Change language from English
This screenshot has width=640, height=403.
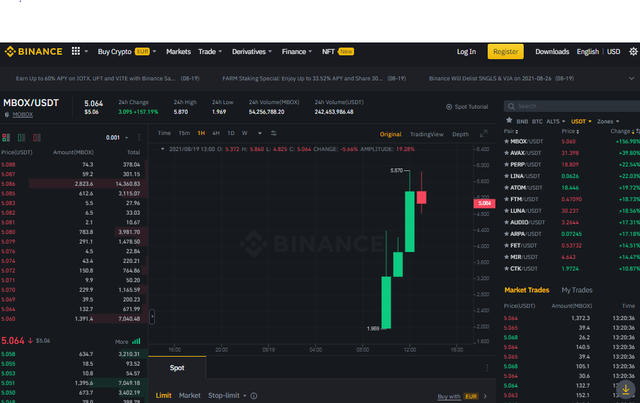587,51
